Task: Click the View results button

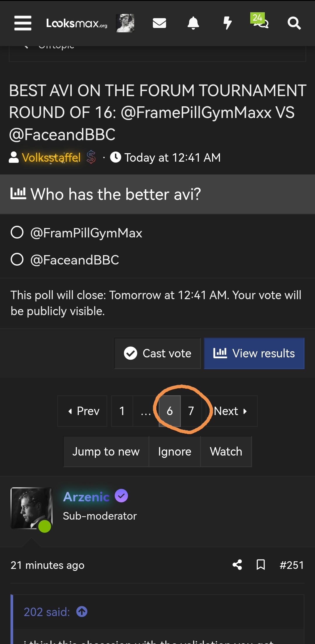Action: click(254, 353)
